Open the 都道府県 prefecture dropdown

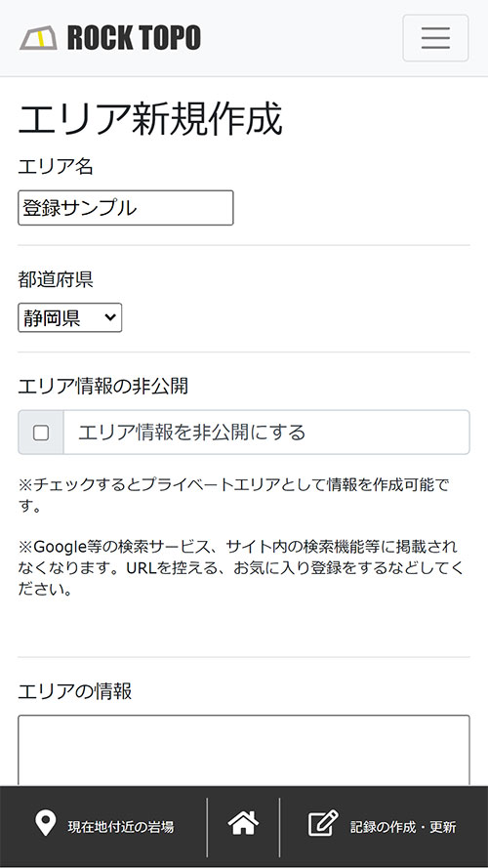[x=69, y=317]
